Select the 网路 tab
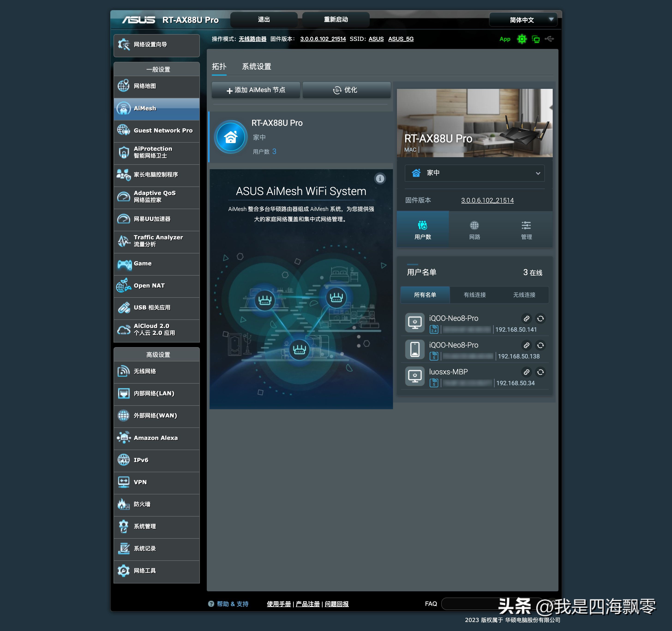 475,230
